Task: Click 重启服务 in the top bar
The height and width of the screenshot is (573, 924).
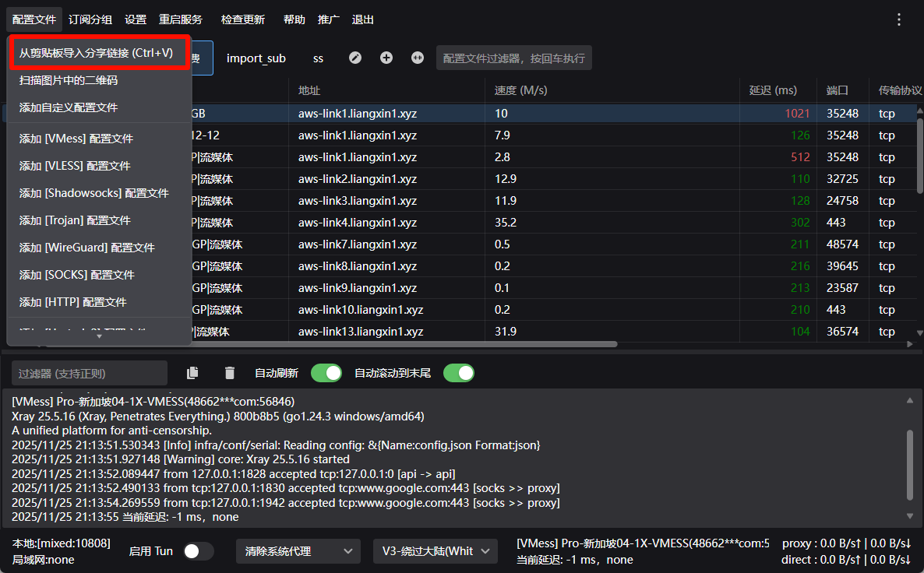Action: tap(180, 19)
